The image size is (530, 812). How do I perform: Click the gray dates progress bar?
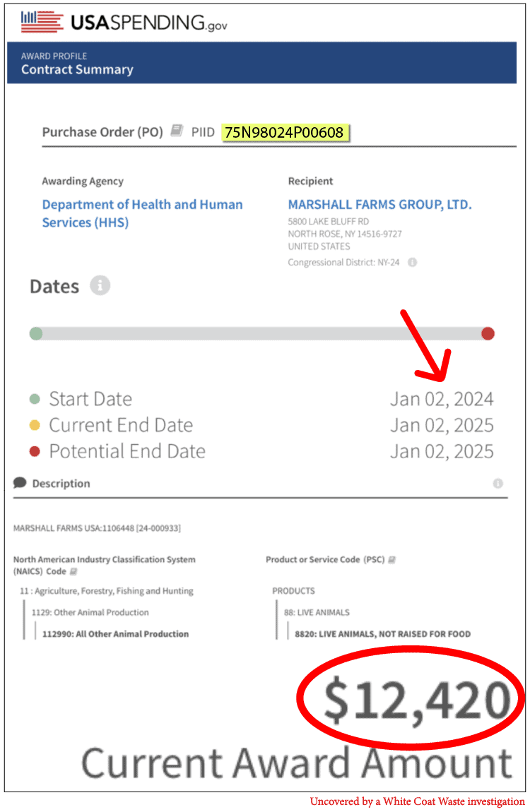coord(261,333)
